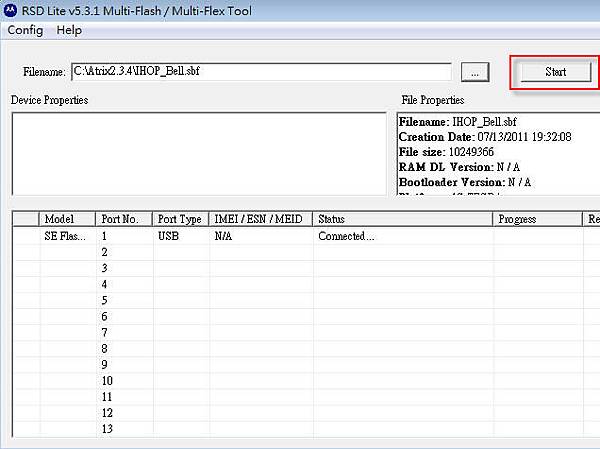600x449 pixels.
Task: Click the Filename path input field
Action: [x=261, y=72]
